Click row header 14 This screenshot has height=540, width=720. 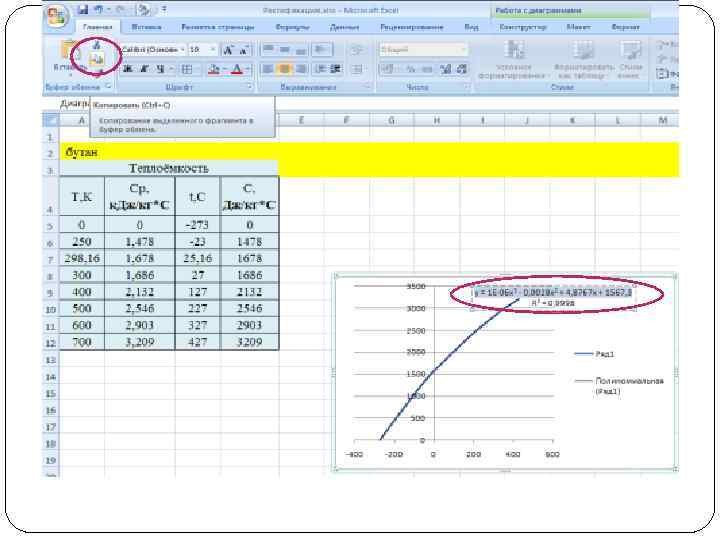51,377
